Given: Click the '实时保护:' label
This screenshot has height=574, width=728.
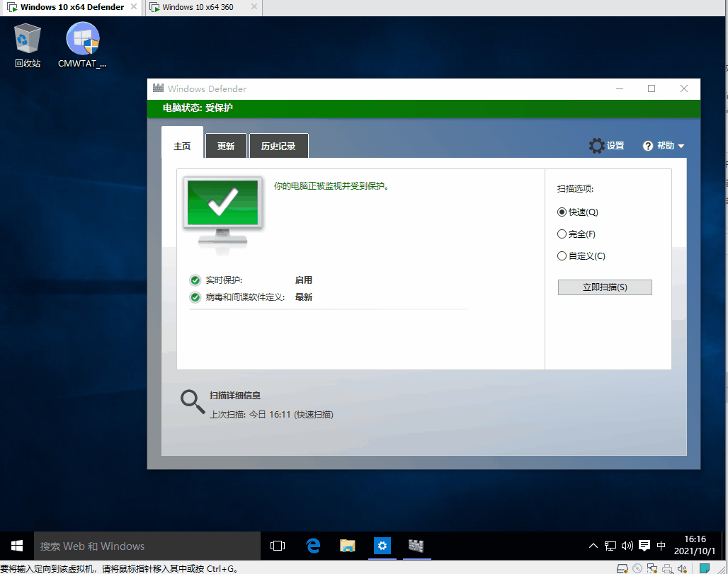Looking at the screenshot, I should coord(224,280).
